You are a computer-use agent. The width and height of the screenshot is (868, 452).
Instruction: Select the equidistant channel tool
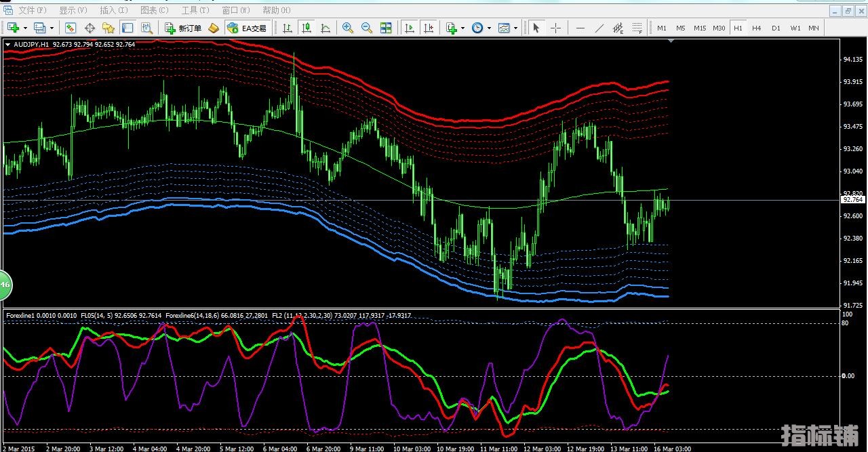coord(618,28)
